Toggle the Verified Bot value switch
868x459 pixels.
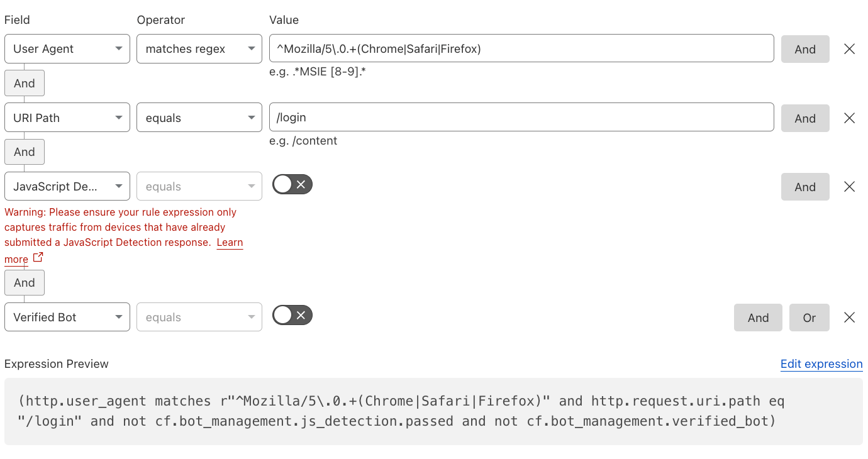pos(292,315)
